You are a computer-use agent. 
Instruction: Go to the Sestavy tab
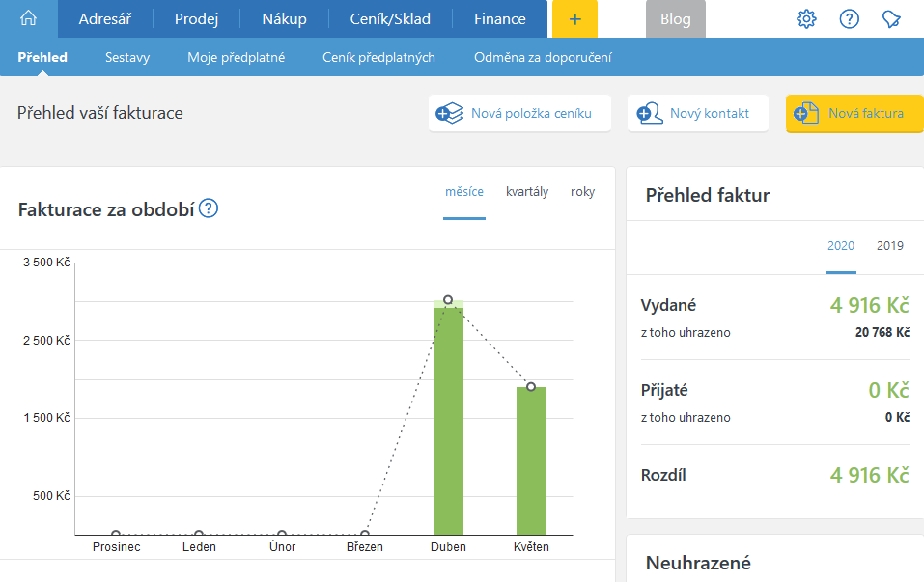click(x=127, y=57)
